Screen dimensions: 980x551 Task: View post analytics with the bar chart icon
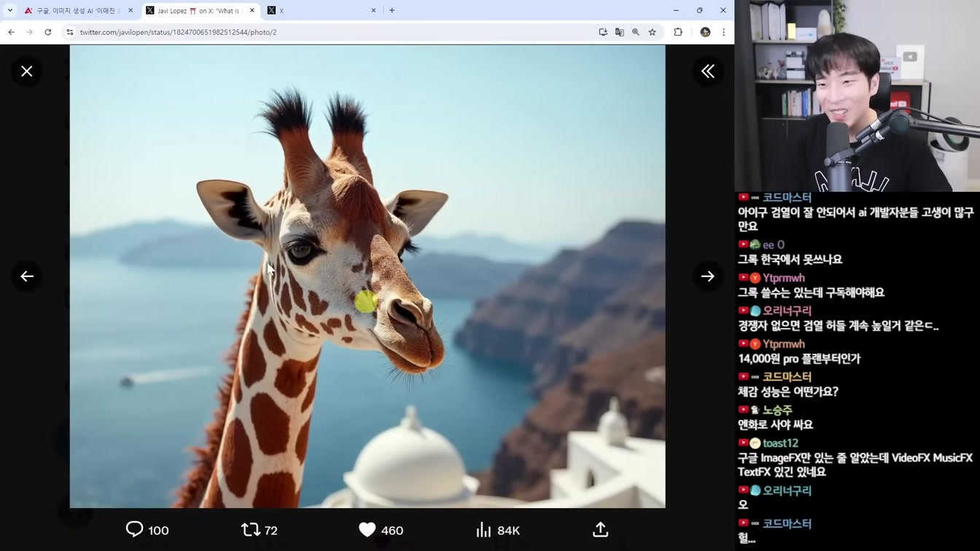[x=483, y=530]
